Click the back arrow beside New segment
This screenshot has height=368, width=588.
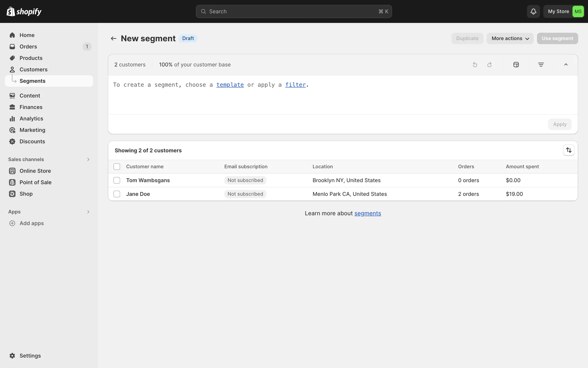[x=114, y=38]
